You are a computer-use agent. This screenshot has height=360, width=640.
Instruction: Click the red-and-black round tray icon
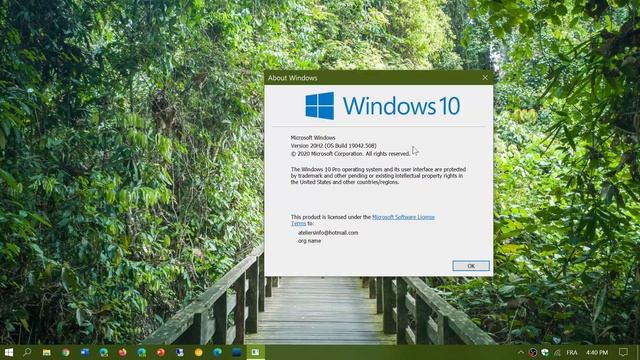[x=533, y=352]
